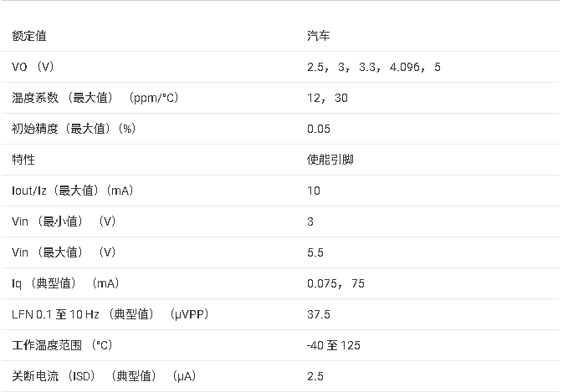
Task: Click the 2.5, 3, 3.3, 4.096, 5 value
Action: point(374,67)
